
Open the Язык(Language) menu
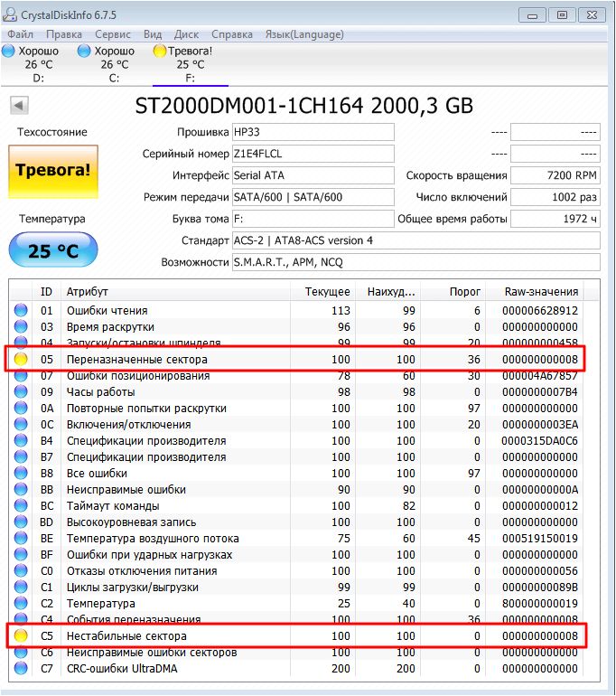[304, 34]
